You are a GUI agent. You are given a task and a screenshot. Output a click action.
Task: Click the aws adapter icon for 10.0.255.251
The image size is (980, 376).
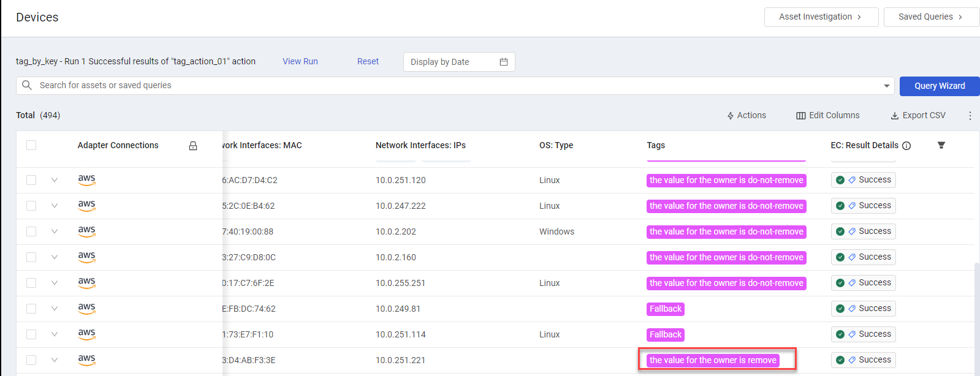point(86,282)
